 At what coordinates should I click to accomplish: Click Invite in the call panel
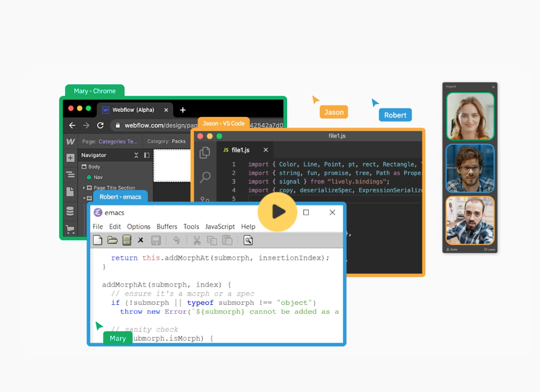[452, 249]
